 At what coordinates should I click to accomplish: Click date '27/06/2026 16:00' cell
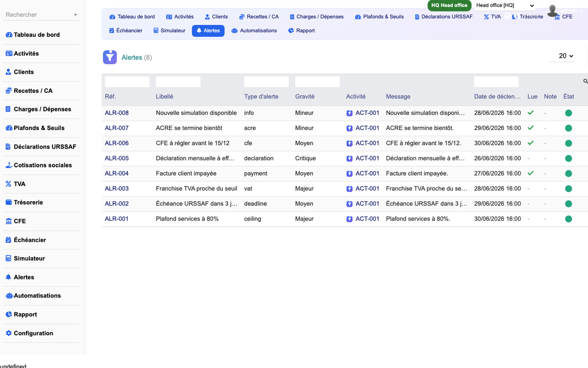pos(497,173)
